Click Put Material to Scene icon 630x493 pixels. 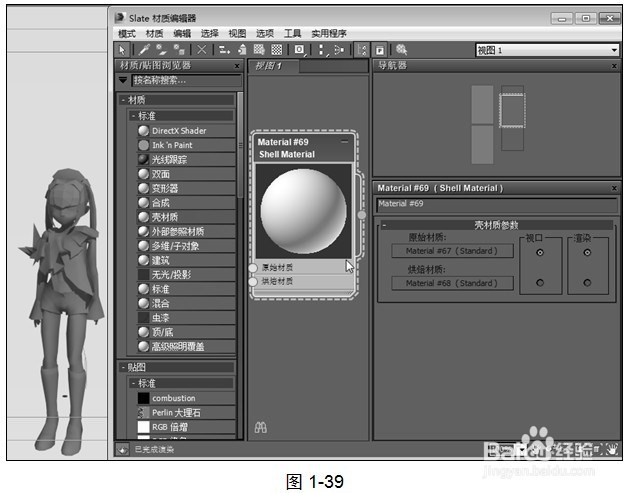[162, 50]
